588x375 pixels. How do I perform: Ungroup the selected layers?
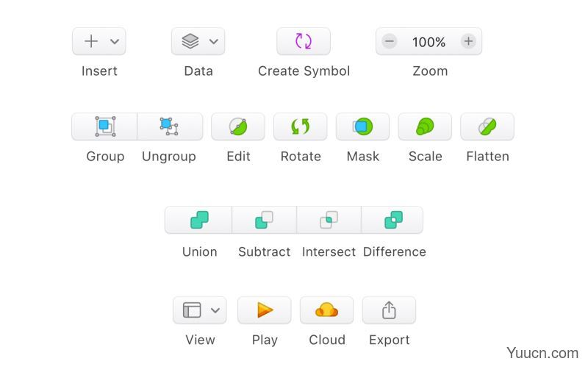[x=170, y=126]
